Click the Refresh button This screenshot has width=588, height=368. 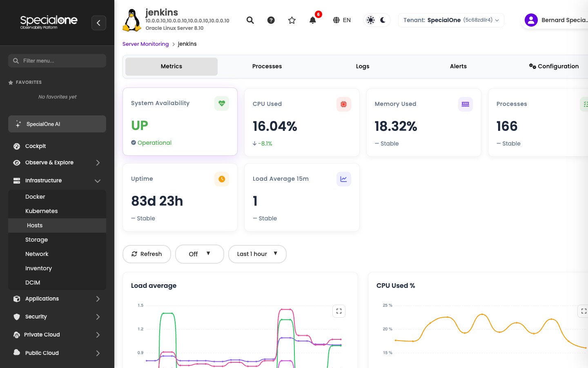point(147,254)
